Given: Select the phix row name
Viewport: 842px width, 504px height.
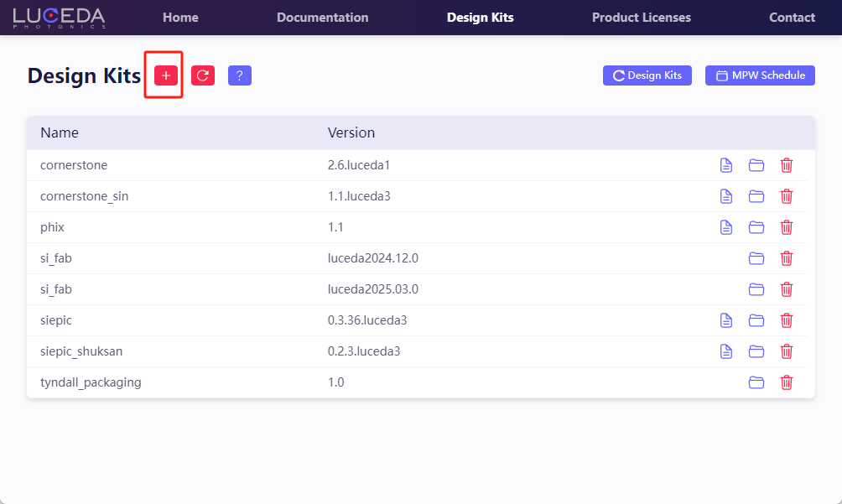Looking at the screenshot, I should (x=52, y=227).
